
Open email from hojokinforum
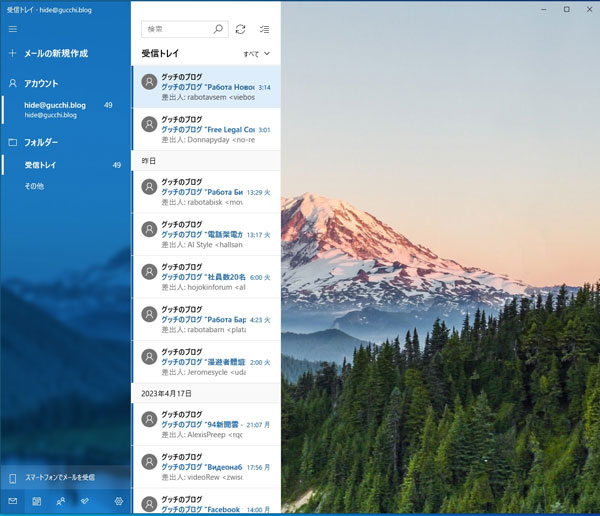click(205, 277)
